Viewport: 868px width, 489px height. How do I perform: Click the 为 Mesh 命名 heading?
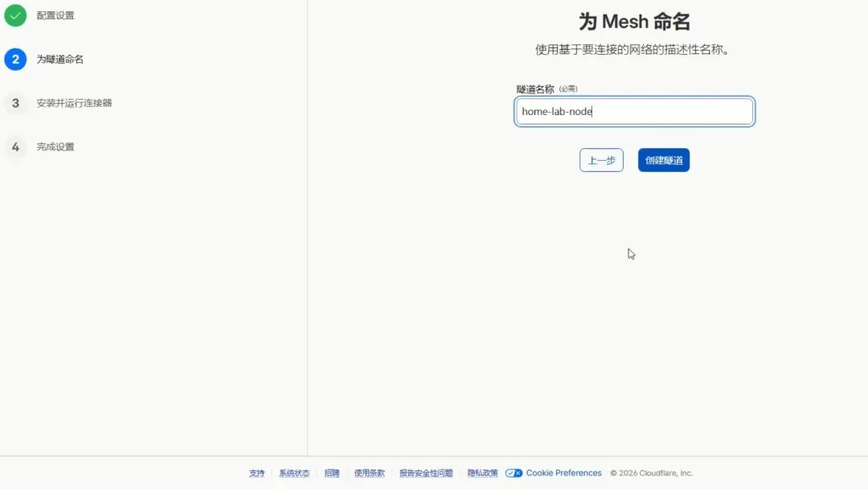pyautogui.click(x=634, y=22)
